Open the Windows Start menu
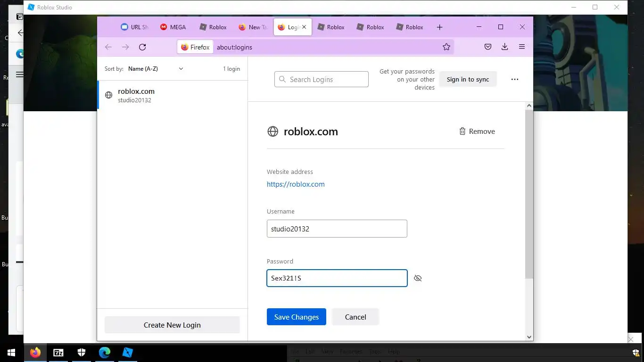The width and height of the screenshot is (644, 362). click(11, 353)
